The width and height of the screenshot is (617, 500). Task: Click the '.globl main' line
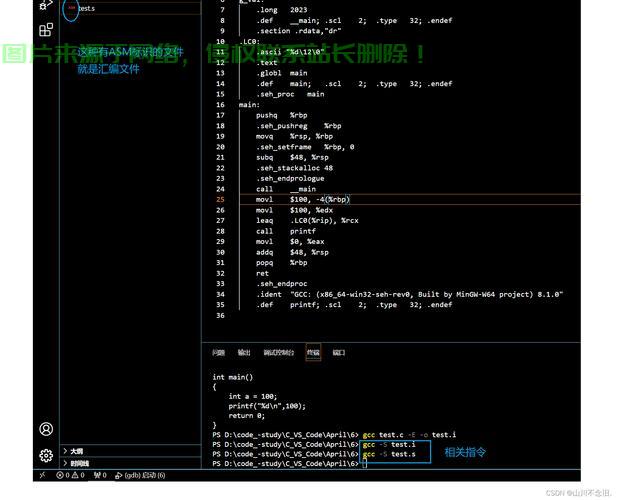[281, 73]
